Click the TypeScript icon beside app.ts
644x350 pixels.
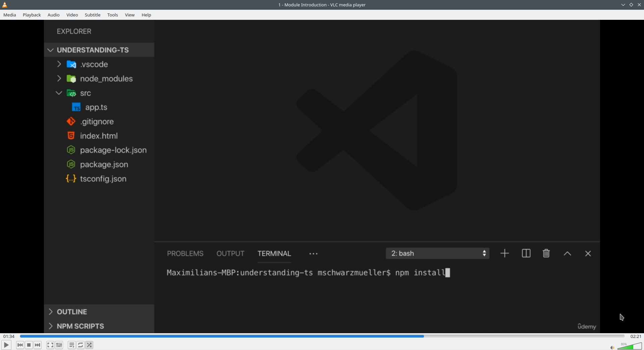tap(76, 107)
